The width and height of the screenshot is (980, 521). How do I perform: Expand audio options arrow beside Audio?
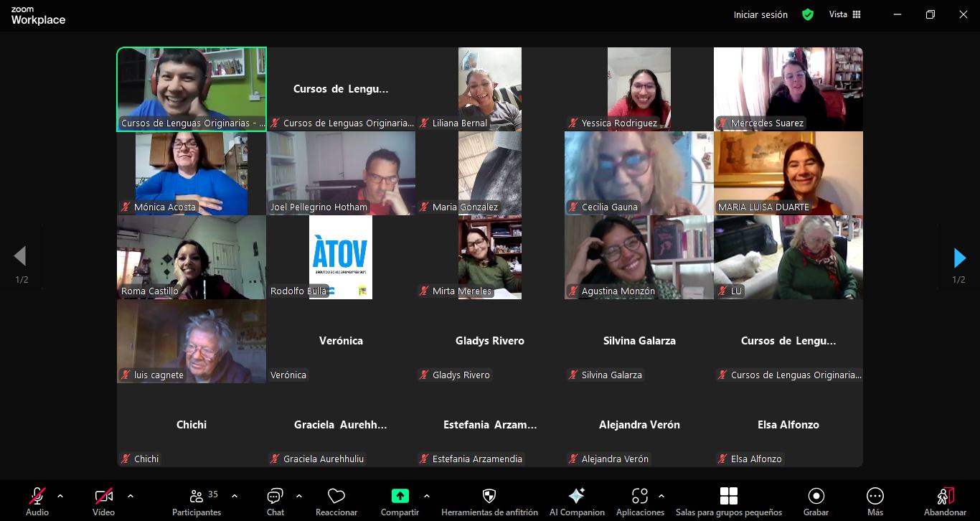(60, 496)
